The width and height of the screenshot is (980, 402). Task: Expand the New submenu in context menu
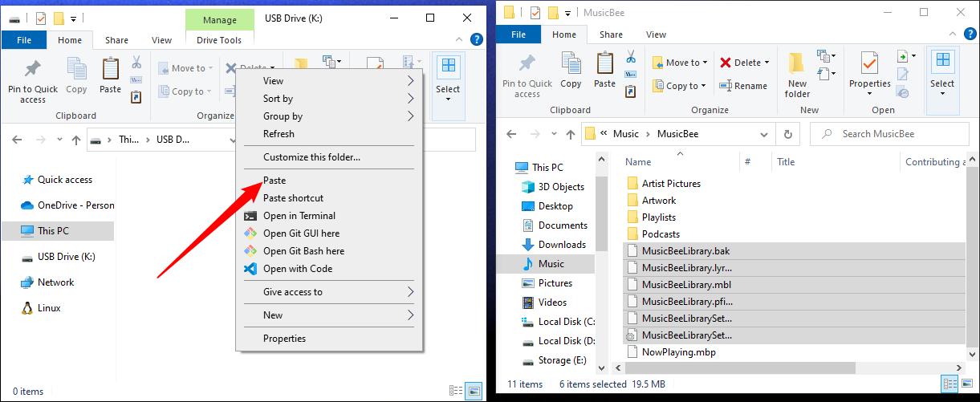click(x=329, y=315)
